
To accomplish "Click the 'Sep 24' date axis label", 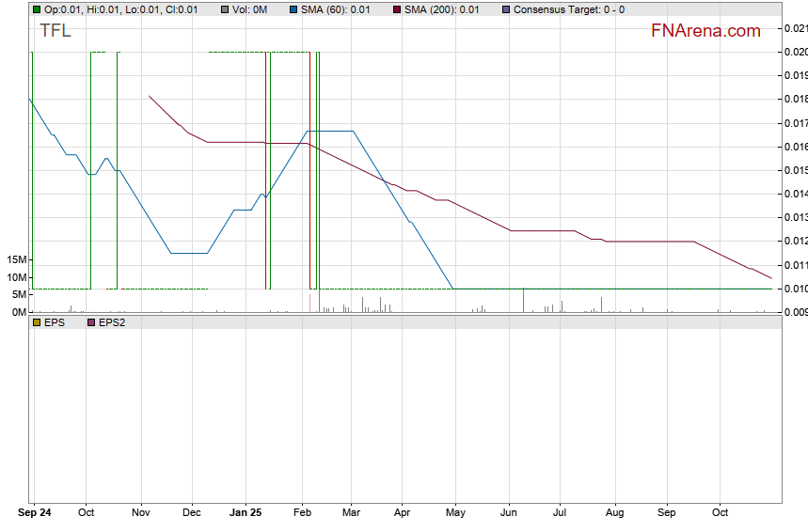I will pos(35,513).
